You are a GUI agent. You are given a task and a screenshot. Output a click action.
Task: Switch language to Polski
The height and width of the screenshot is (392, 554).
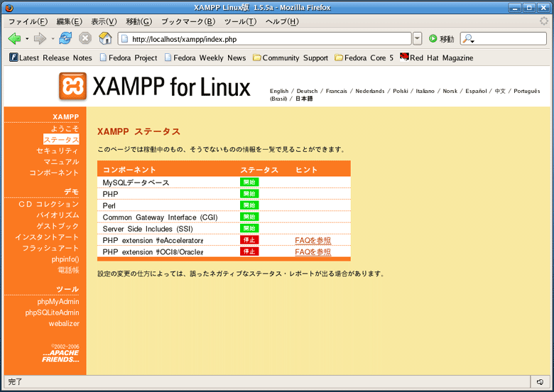[x=401, y=91]
